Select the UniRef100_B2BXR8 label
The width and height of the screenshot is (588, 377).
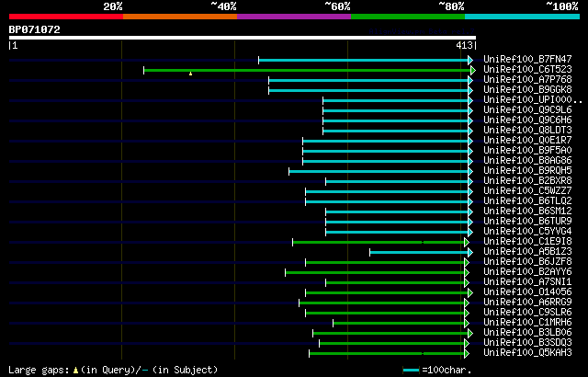click(x=527, y=180)
